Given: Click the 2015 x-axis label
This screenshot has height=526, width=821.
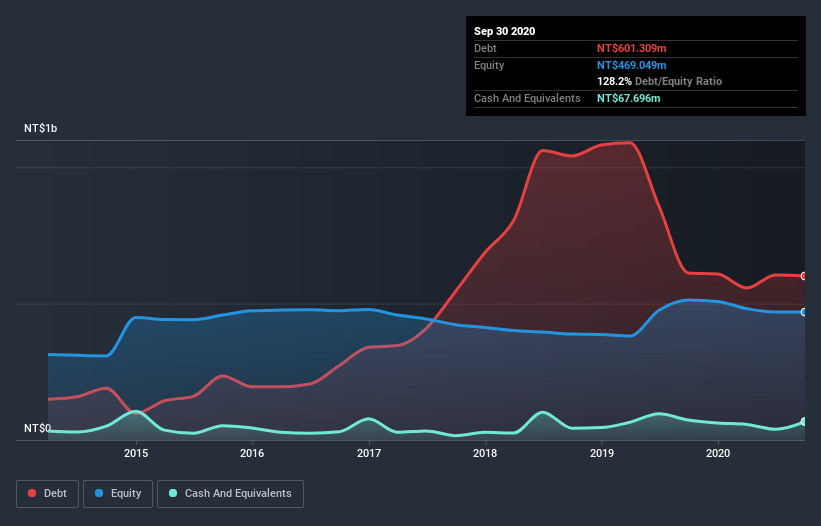Looking at the screenshot, I should (x=136, y=453).
